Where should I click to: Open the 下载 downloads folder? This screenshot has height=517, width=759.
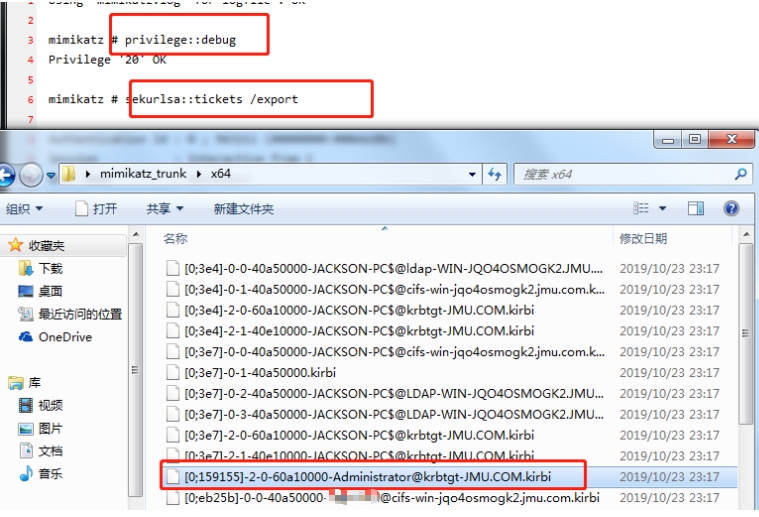[x=50, y=268]
